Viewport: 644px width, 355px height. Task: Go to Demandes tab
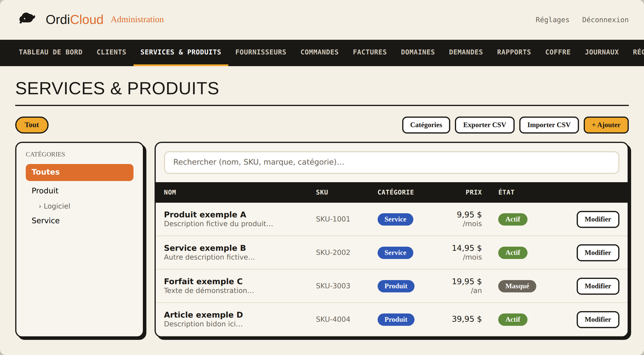466,52
